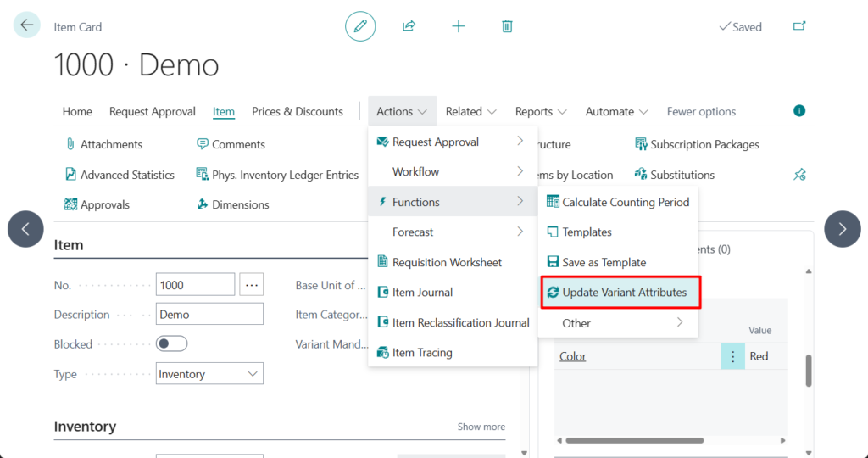The height and width of the screenshot is (458, 868).
Task: Click Show more in Inventory section
Action: tap(481, 427)
